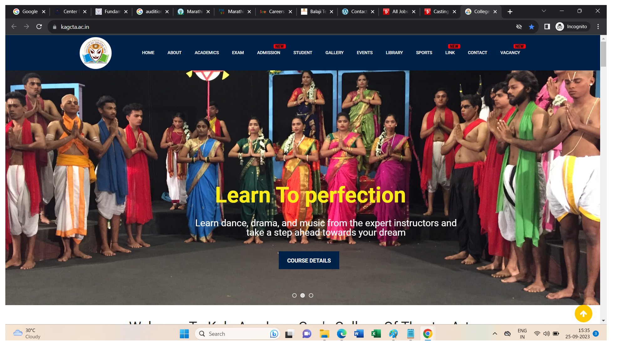This screenshot has width=644, height=358.
Task: Select the second slider dot
Action: (x=303, y=295)
